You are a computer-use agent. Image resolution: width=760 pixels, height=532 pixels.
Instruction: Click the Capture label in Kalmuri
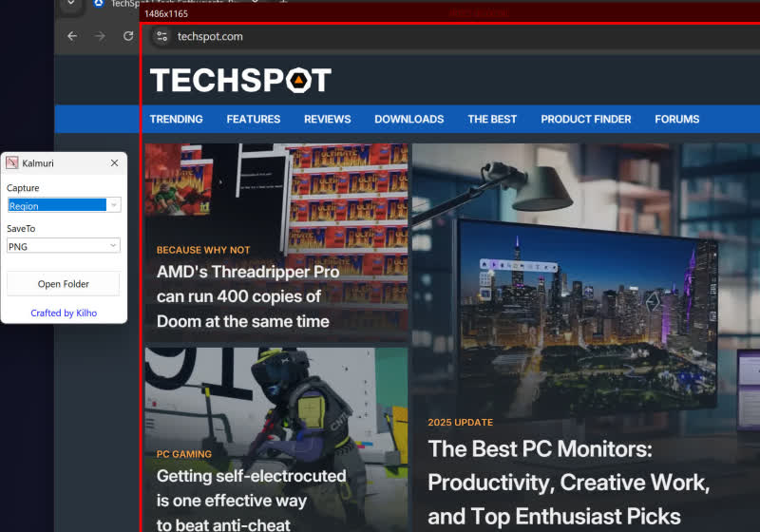23,188
